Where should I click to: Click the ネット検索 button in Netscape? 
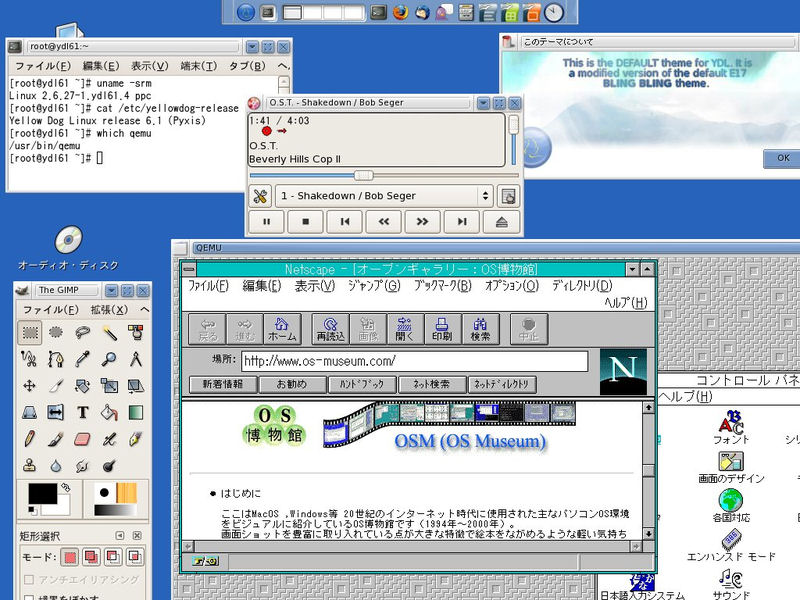click(432, 384)
